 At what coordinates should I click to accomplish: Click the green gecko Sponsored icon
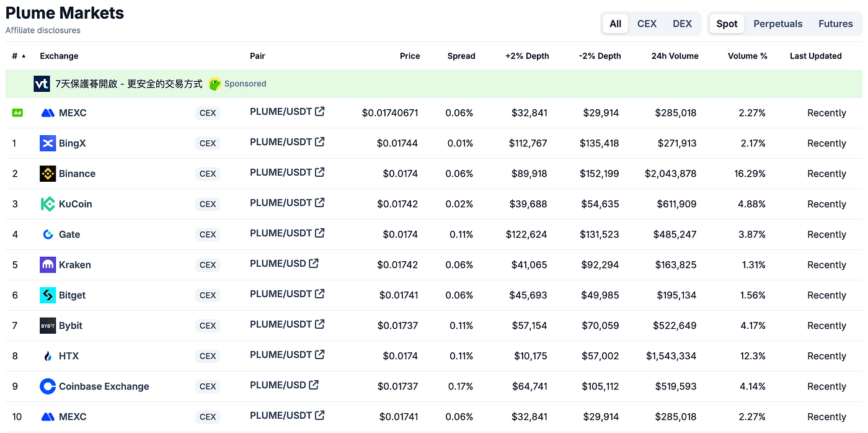click(215, 84)
